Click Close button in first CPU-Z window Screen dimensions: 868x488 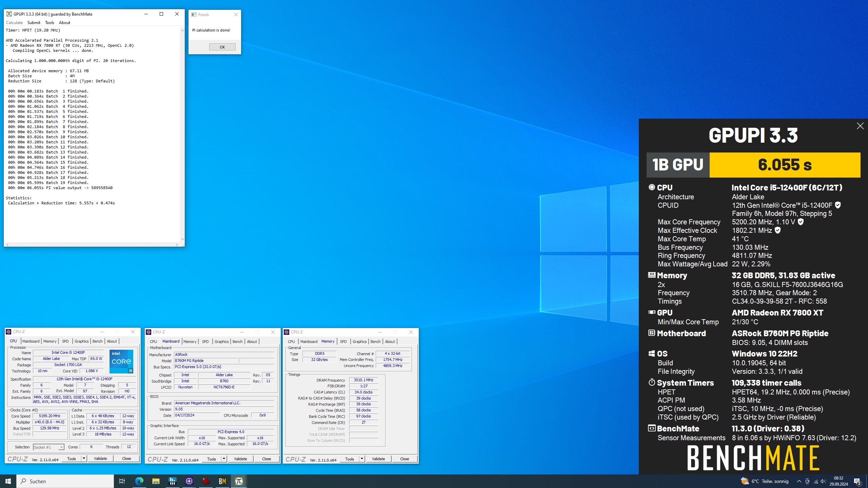click(126, 459)
